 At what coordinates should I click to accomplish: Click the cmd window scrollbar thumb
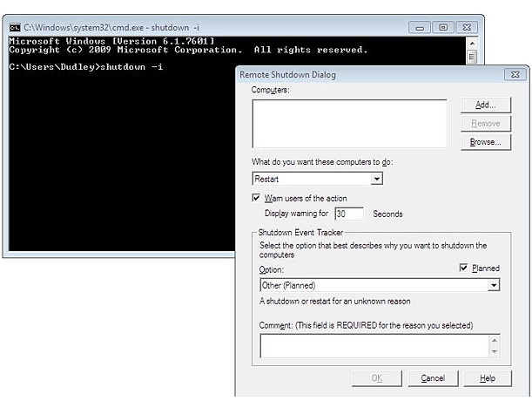472,57
